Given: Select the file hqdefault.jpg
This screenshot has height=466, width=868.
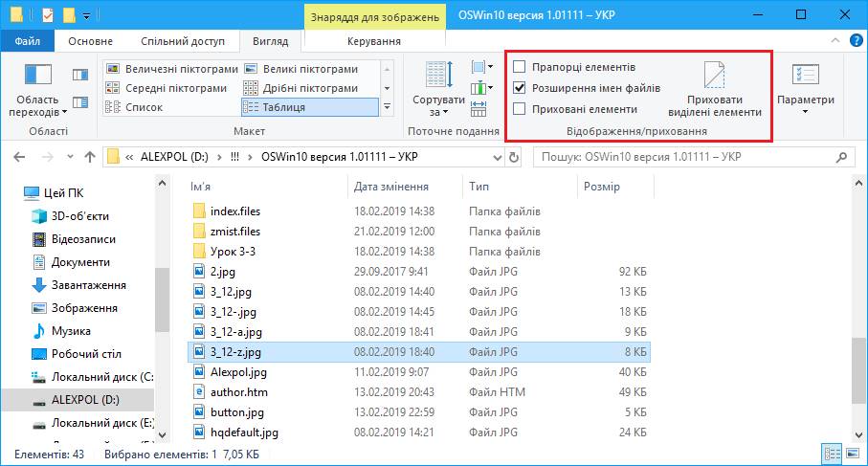Looking at the screenshot, I should pos(244,433).
